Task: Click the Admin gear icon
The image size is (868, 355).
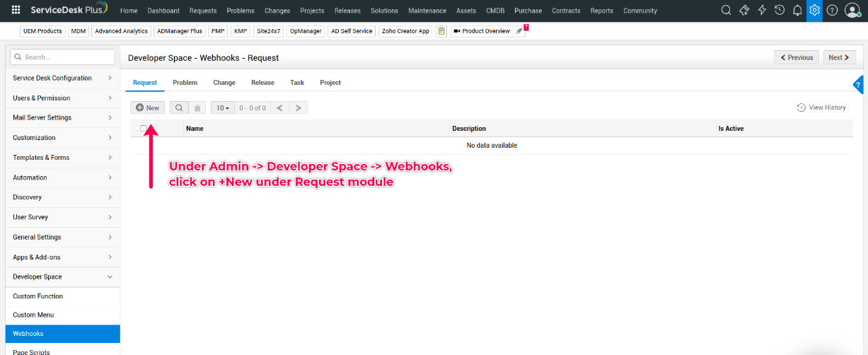Action: (814, 11)
